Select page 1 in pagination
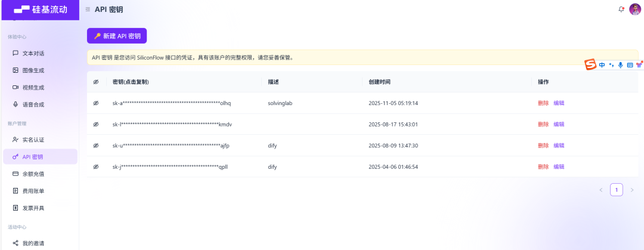644x250 pixels. click(x=617, y=190)
